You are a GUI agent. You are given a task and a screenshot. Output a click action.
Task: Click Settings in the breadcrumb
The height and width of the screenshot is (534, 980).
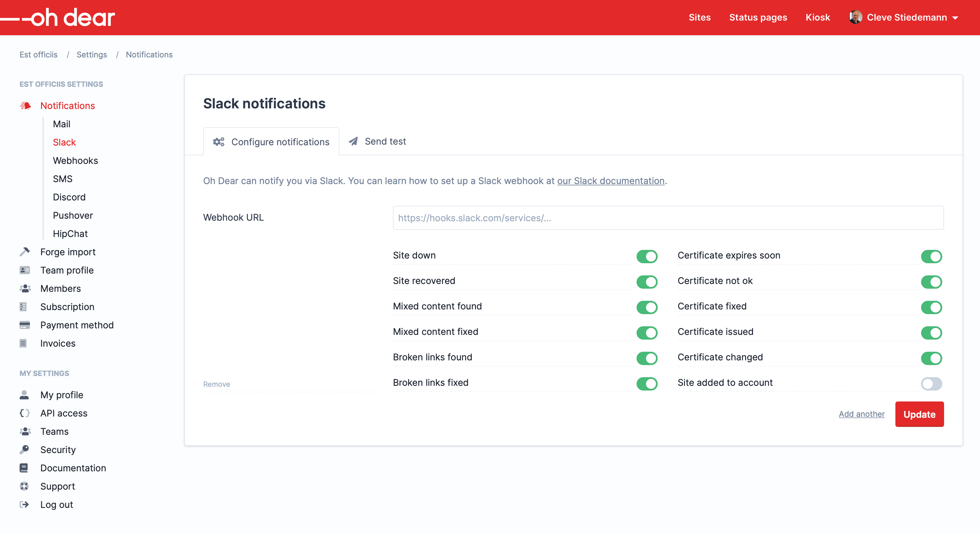pos(92,55)
